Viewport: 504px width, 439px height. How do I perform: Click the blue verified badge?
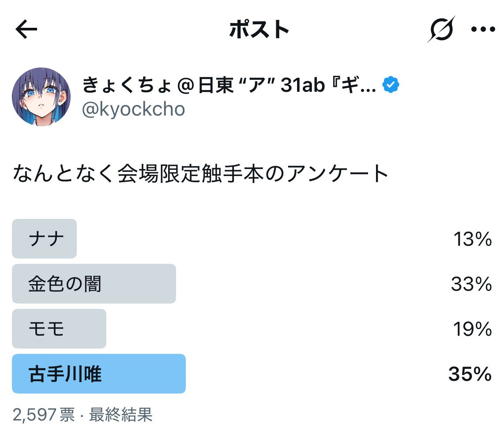(391, 85)
